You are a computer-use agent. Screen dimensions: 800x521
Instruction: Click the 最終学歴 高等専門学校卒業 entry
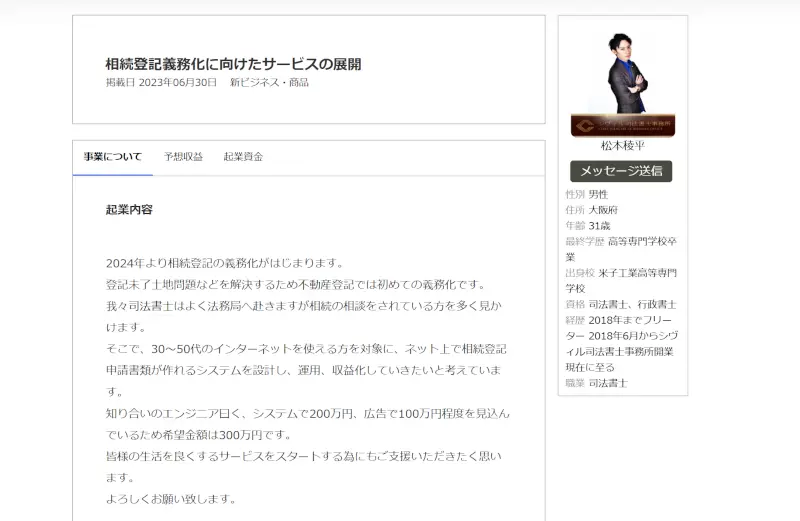(621, 250)
